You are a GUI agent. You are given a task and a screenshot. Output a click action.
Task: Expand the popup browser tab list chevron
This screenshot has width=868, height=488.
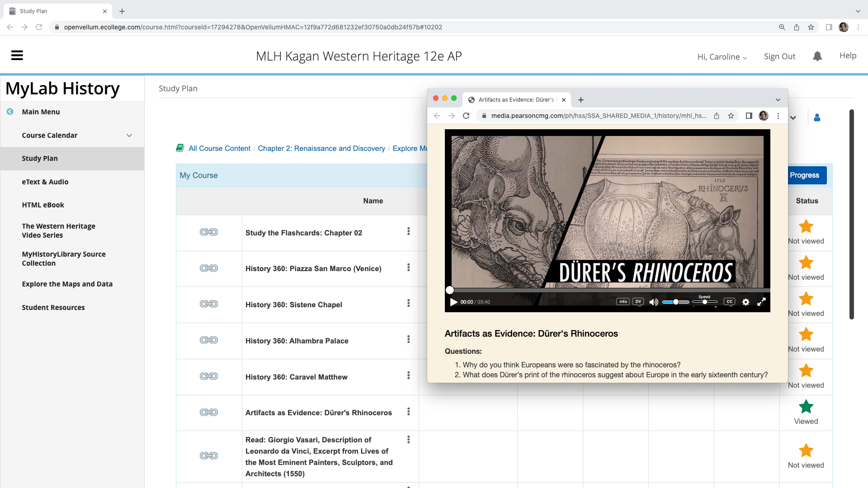778,100
